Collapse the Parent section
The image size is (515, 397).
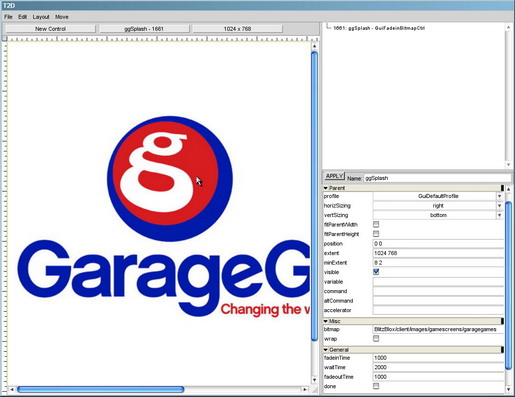click(326, 188)
